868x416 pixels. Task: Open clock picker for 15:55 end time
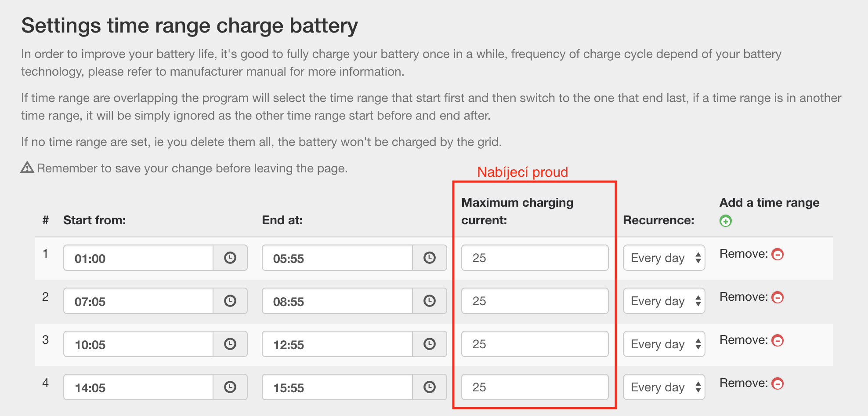pos(429,387)
